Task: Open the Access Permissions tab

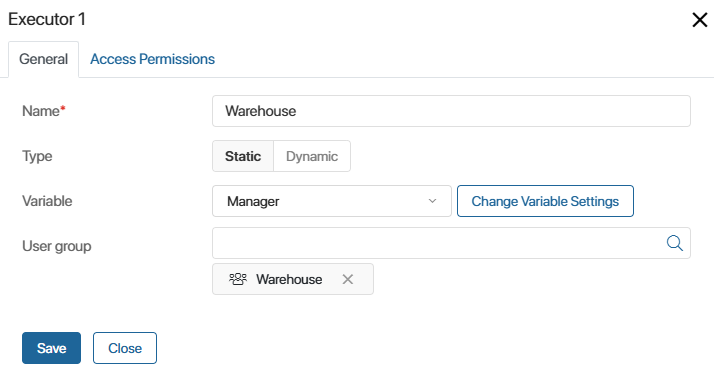Action: coord(152,59)
